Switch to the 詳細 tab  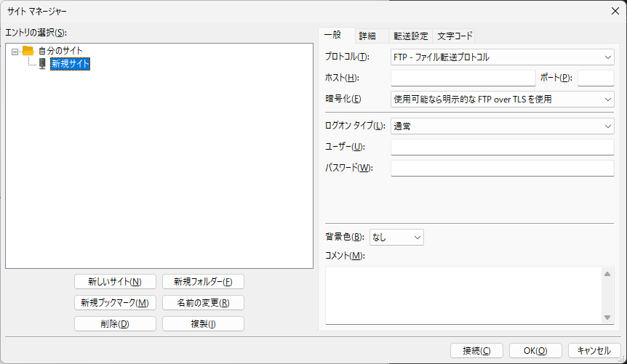point(367,36)
